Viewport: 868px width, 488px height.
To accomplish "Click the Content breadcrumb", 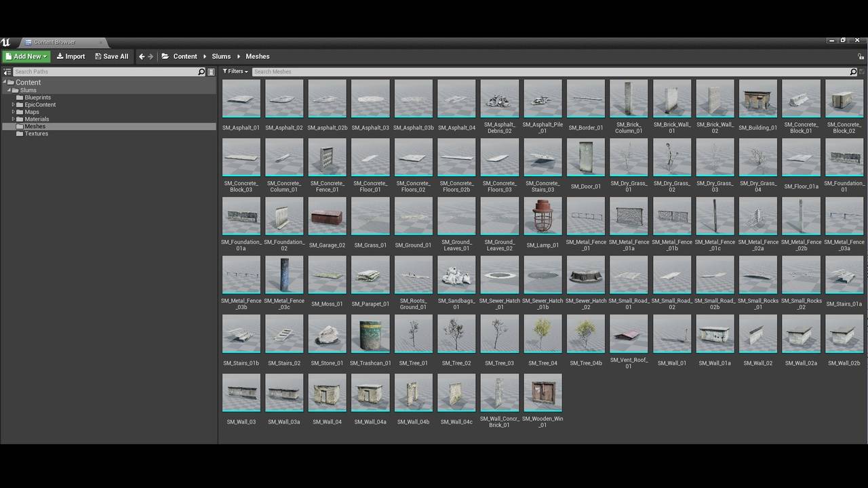I will (x=185, y=56).
